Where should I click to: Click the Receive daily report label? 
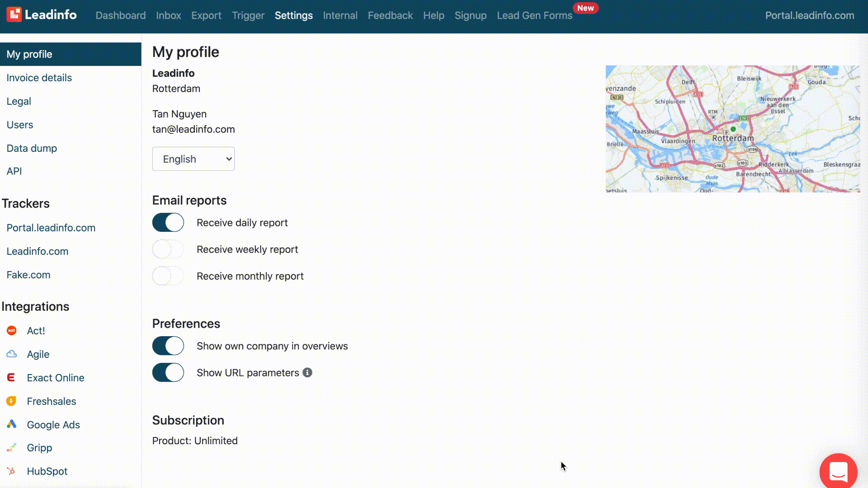pyautogui.click(x=242, y=223)
